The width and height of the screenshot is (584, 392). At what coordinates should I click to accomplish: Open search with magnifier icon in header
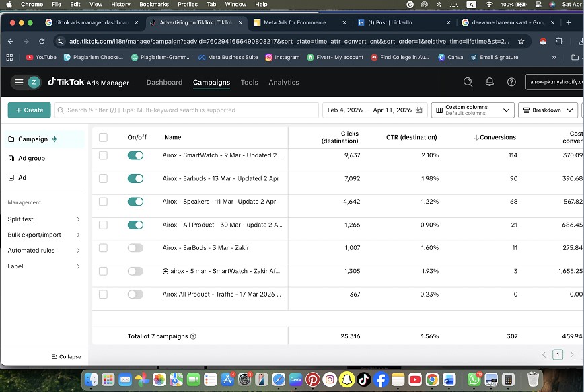coord(468,82)
